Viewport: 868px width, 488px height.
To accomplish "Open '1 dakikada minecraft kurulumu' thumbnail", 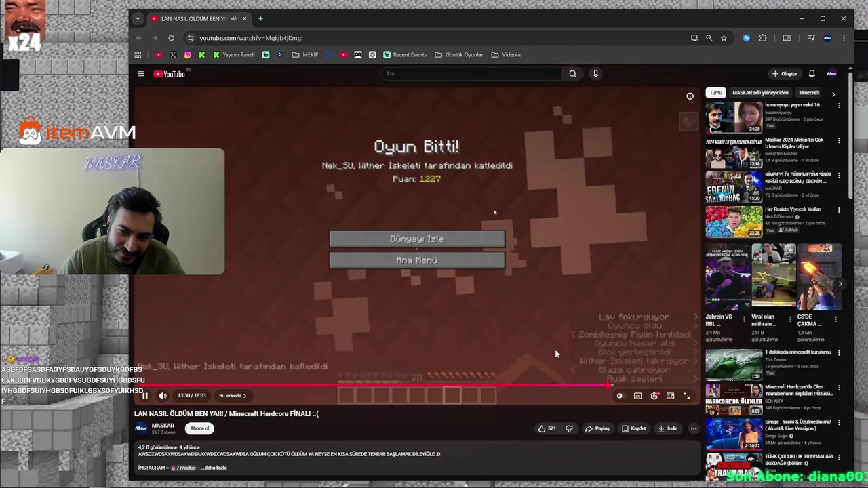I will (x=734, y=364).
